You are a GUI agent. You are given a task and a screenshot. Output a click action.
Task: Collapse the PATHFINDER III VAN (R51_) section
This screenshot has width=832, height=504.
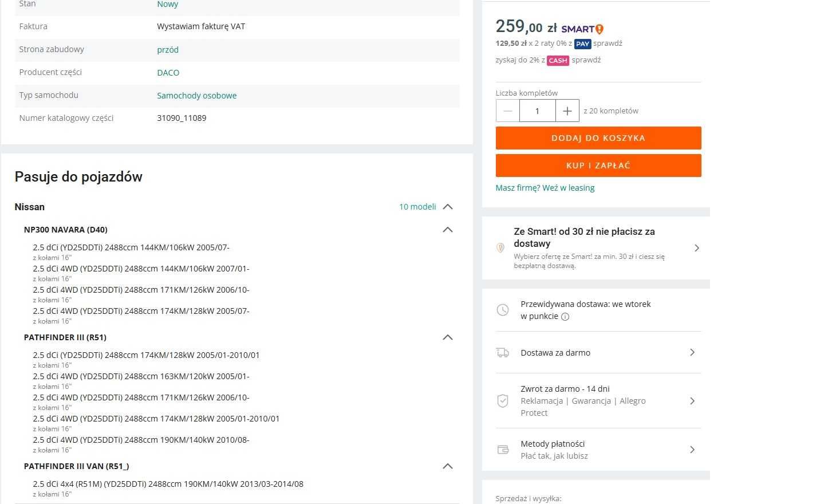tap(448, 466)
